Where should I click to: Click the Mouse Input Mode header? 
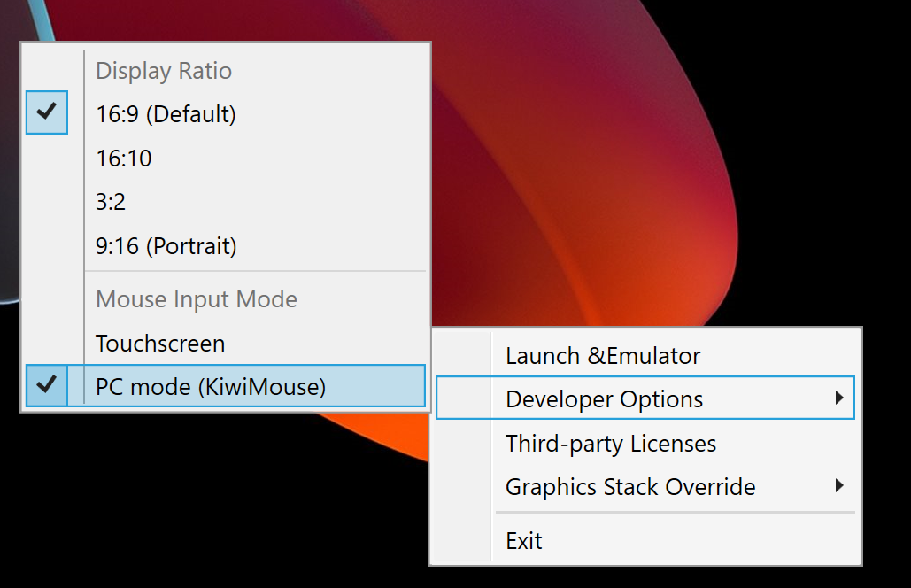(x=196, y=299)
